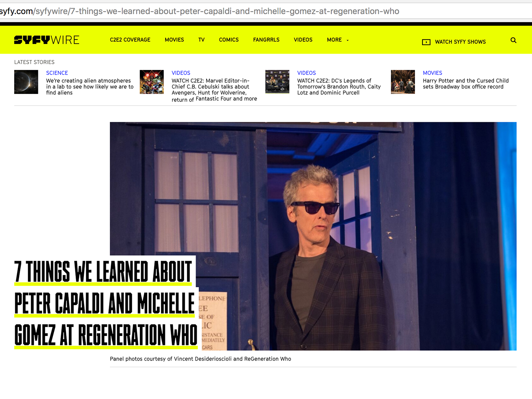Read alien atmospheres lab story

coord(90,87)
